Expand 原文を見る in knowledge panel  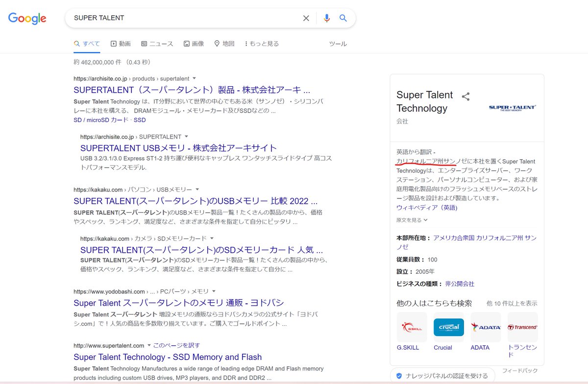pyautogui.click(x=412, y=220)
